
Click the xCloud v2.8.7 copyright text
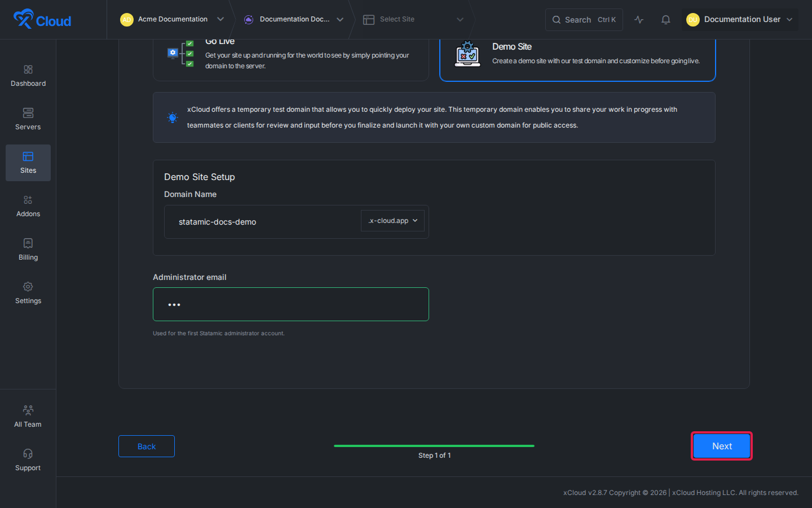[x=681, y=493]
